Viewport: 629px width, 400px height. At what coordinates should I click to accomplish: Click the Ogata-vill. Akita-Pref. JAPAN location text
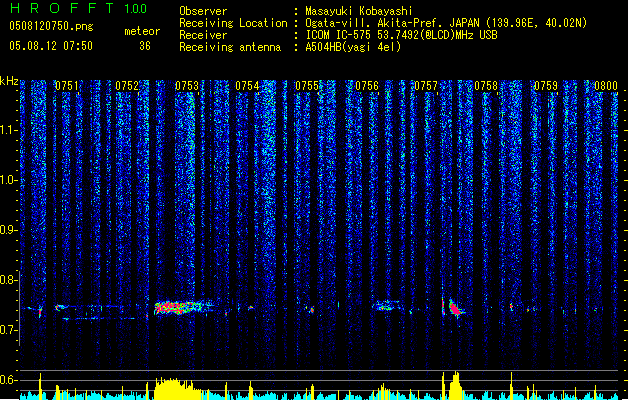tap(446, 23)
